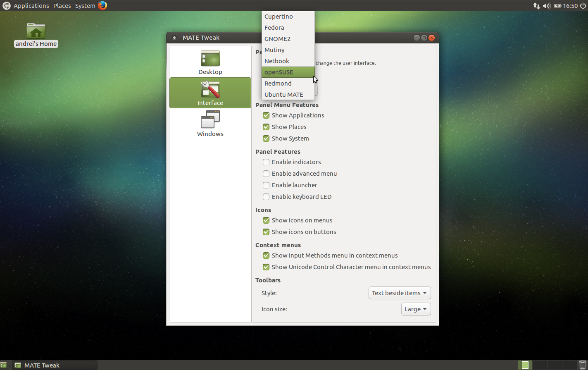Open the System menu

85,6
